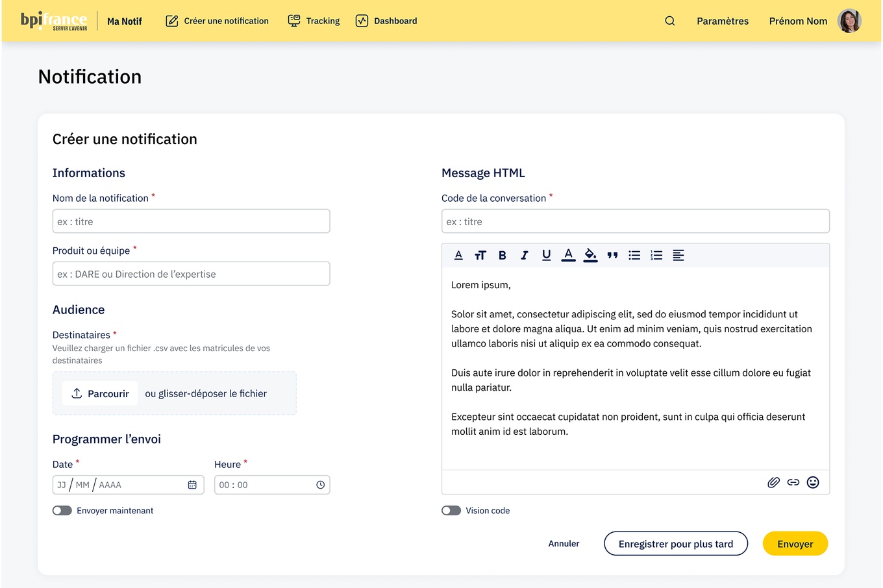Go to the Tracking page
The image size is (883, 588).
[314, 21]
